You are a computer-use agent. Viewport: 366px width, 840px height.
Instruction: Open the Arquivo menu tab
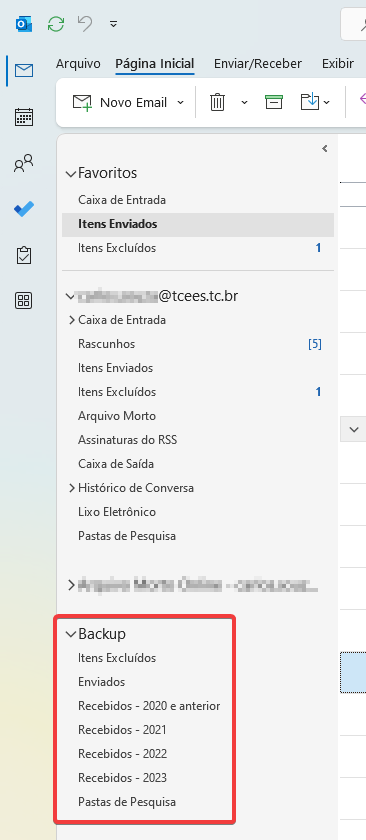point(78,64)
